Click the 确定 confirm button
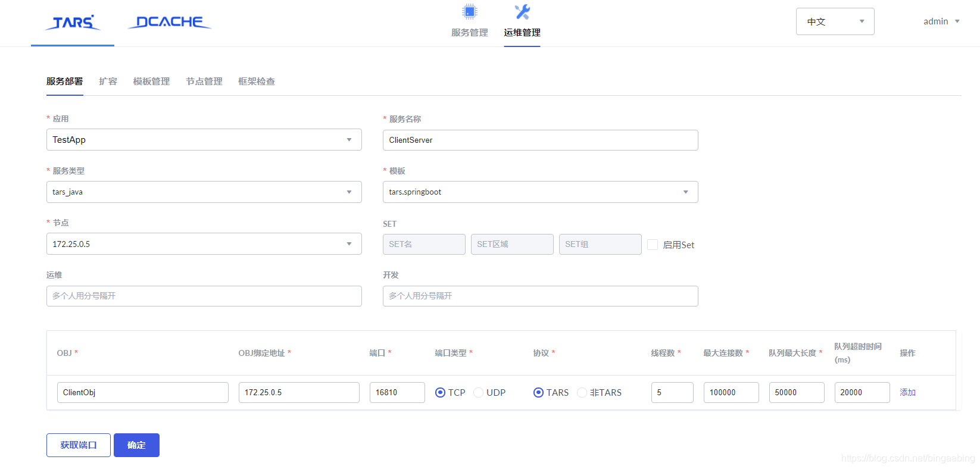The width and height of the screenshot is (980, 469). click(136, 445)
